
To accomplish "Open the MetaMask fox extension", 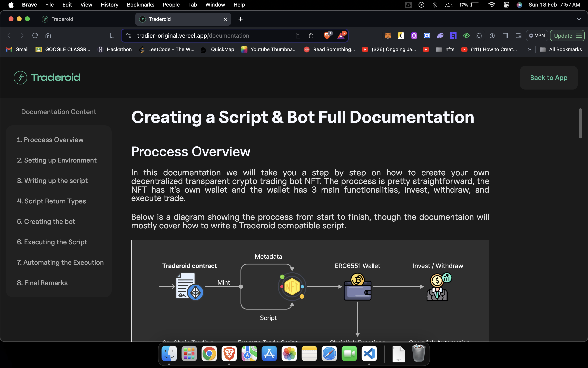I will [388, 36].
